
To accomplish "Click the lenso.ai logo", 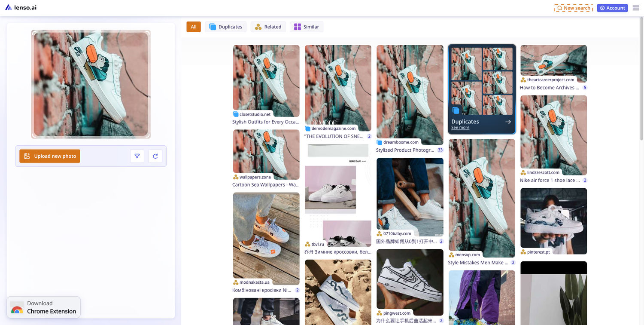I will [21, 8].
